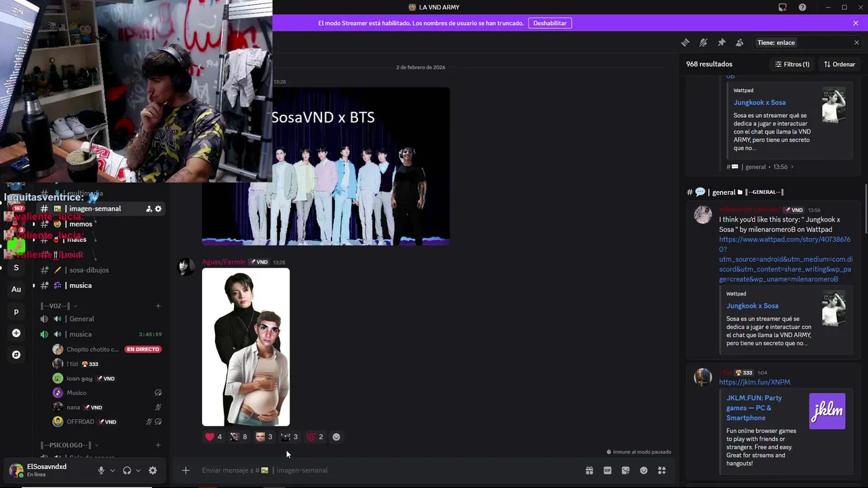Open the Au server icon
This screenshot has width=868, height=488.
(16, 289)
